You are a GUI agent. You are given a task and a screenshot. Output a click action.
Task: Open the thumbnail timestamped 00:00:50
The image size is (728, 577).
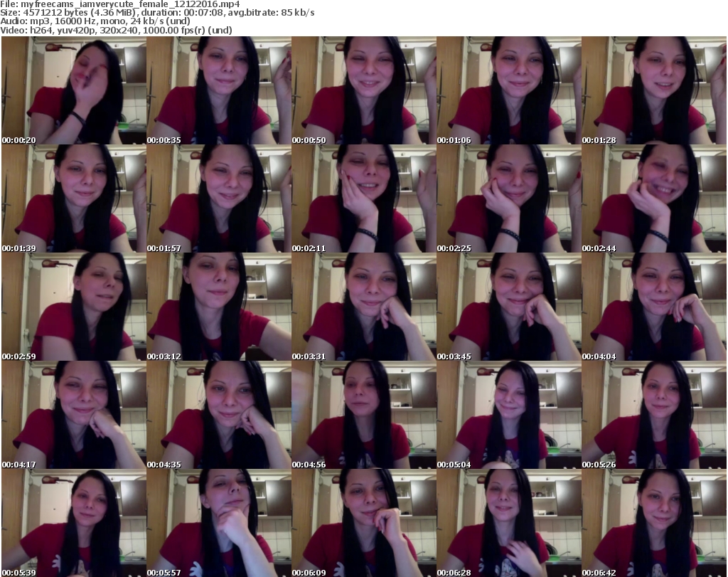[x=364, y=90]
